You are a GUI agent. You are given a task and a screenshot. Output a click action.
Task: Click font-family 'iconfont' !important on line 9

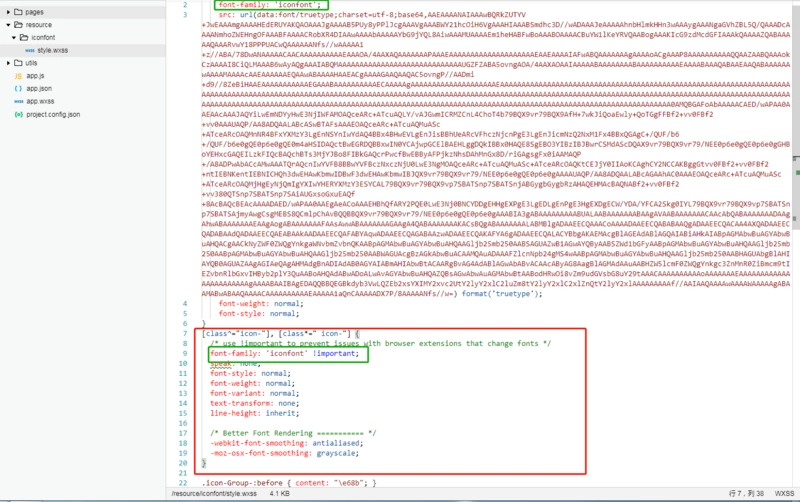[x=285, y=354]
